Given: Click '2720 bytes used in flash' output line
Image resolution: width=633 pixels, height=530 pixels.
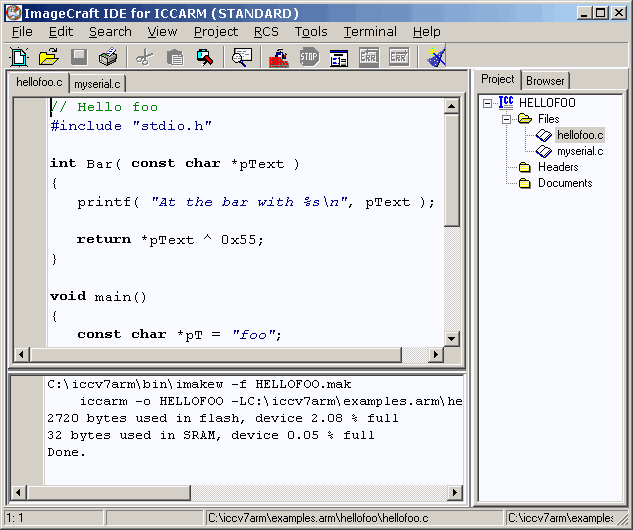Looking at the screenshot, I should pos(222,418).
